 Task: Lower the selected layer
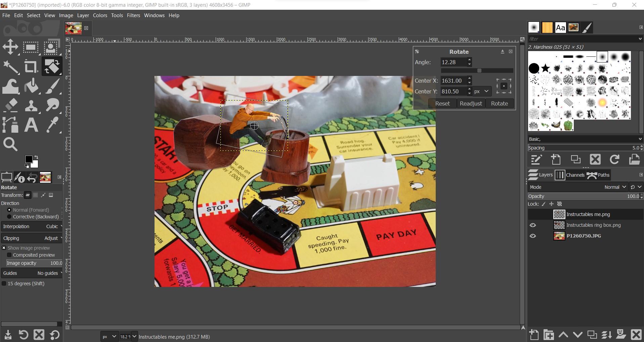click(x=577, y=335)
